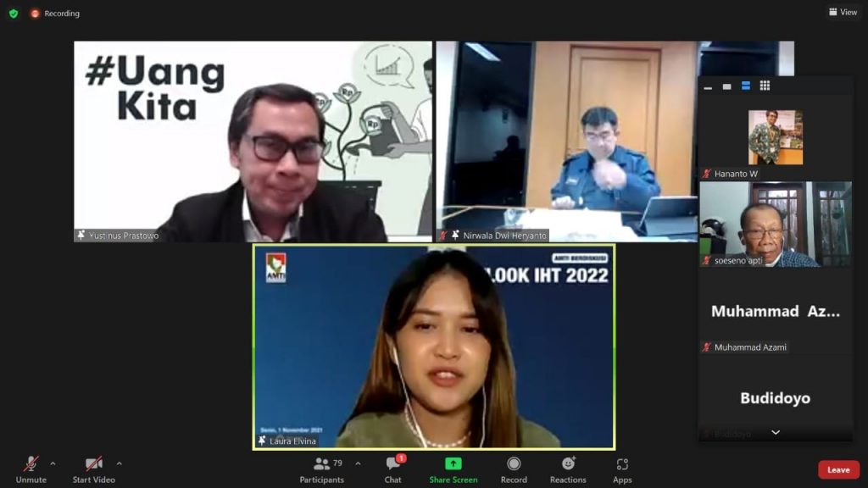Click Yustinus Prastowo video tile

tap(253, 141)
